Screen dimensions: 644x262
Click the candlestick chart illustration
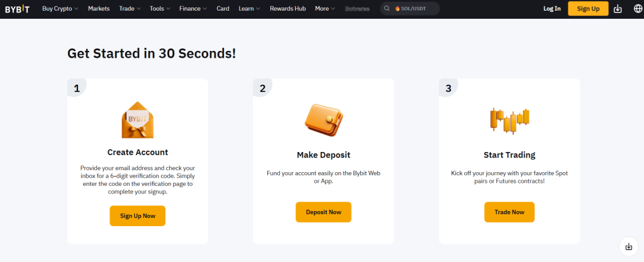click(509, 120)
